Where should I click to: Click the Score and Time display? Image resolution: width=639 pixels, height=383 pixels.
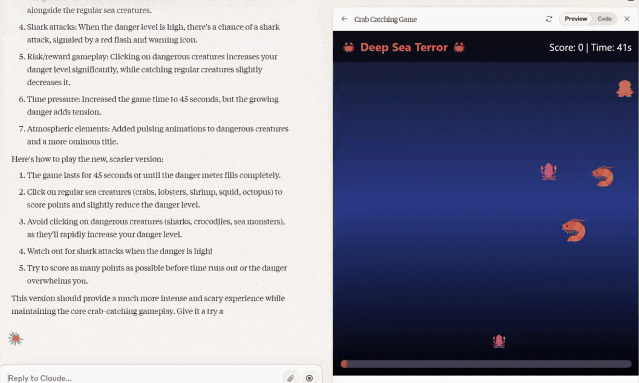click(x=590, y=47)
